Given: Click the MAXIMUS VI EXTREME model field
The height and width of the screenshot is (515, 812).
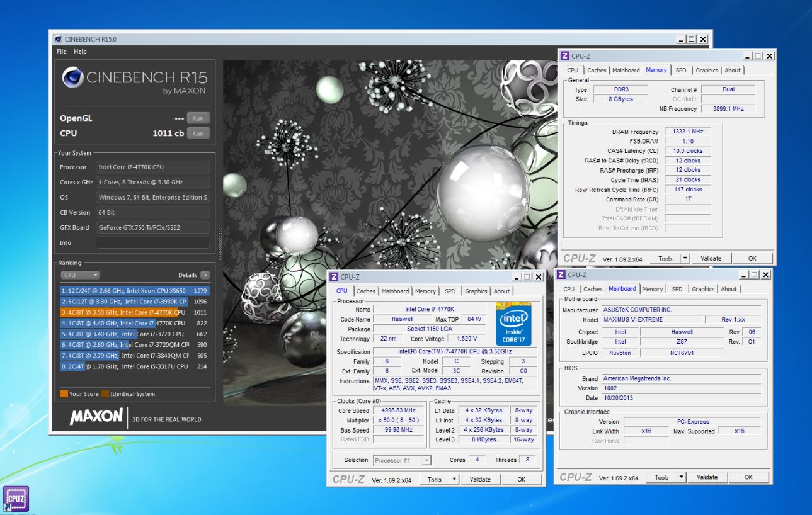Looking at the screenshot, I should 651,320.
